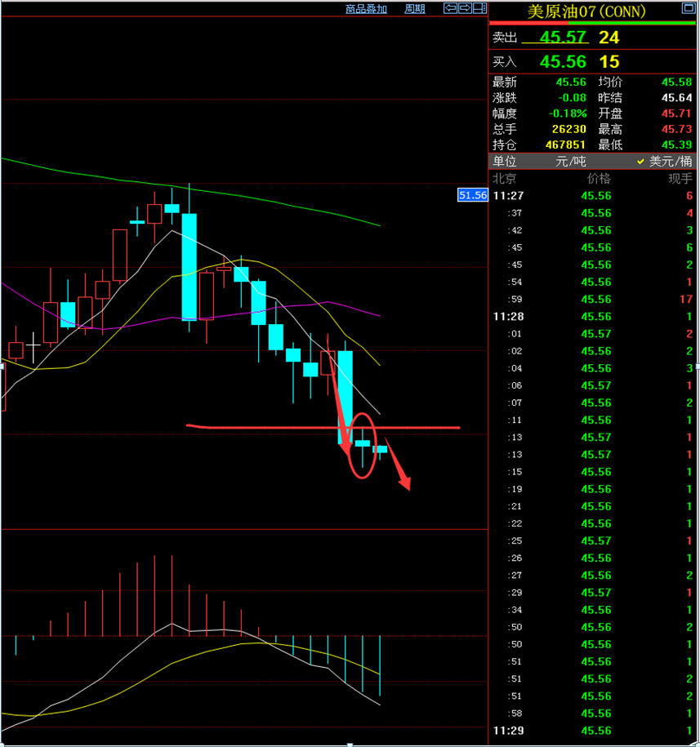Select the :02 tick row
Screen dimensions: 700x747
pyautogui.click(x=592, y=351)
